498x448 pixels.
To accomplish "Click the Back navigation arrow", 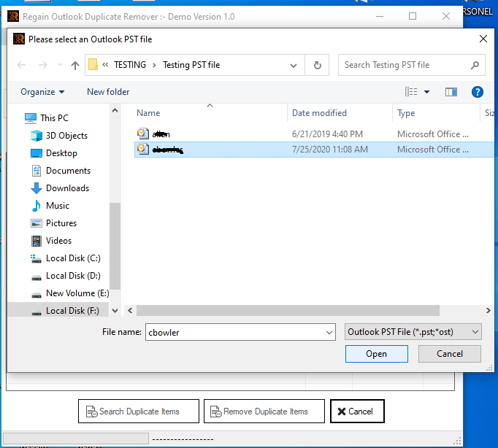I will (21, 65).
